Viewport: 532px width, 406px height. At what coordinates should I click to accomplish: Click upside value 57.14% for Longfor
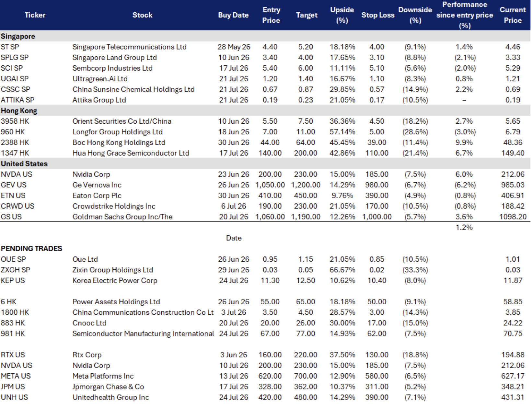click(342, 132)
